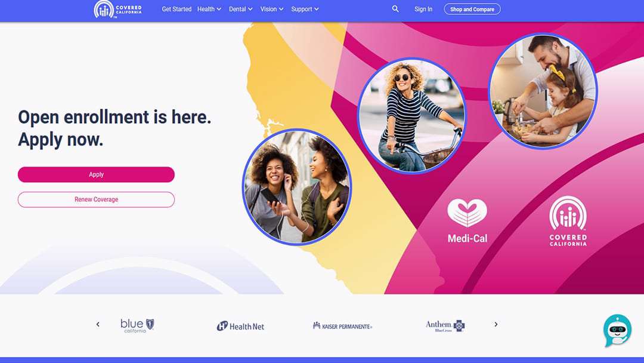Expand the Health dropdown menu

click(209, 9)
